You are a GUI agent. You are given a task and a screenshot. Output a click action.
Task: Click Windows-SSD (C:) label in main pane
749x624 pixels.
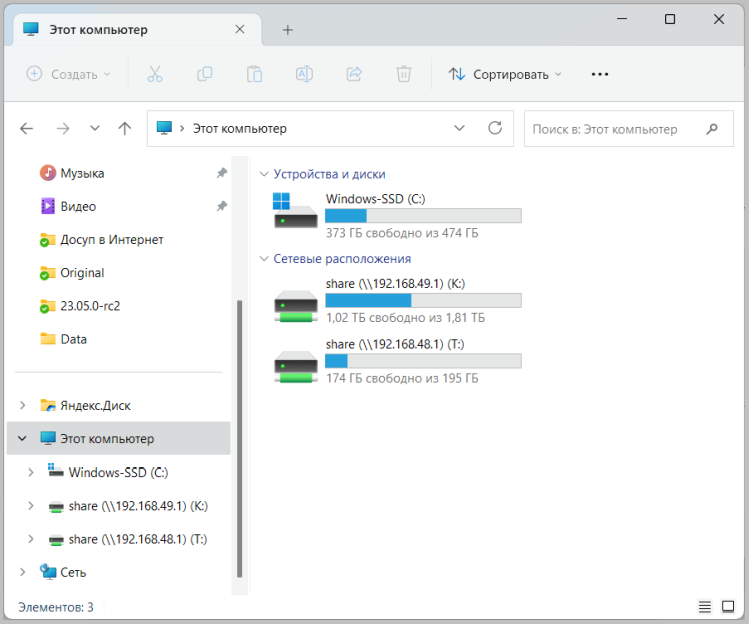pos(375,198)
